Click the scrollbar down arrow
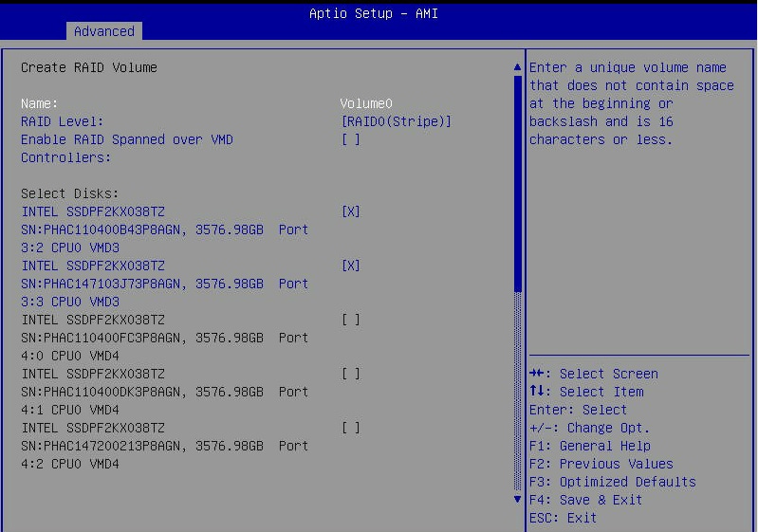The image size is (758, 532). pos(517,498)
